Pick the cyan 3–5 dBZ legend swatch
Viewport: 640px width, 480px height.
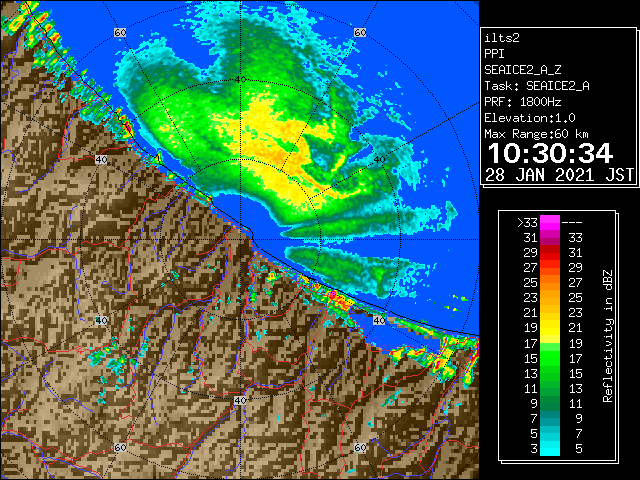550,448
